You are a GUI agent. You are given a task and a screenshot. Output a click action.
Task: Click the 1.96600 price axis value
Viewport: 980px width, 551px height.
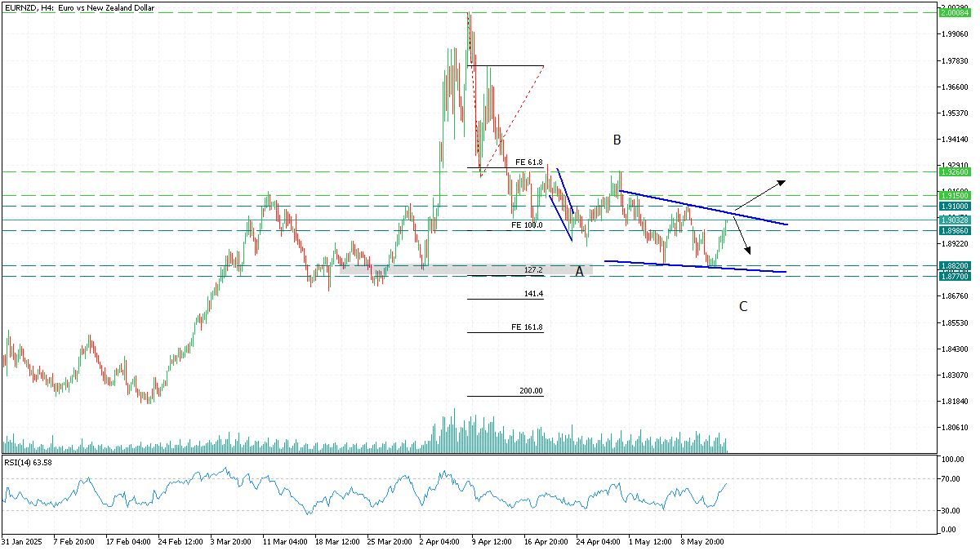point(955,87)
